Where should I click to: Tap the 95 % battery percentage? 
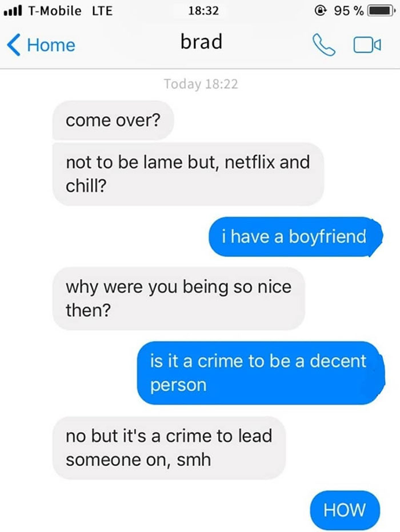(x=349, y=11)
